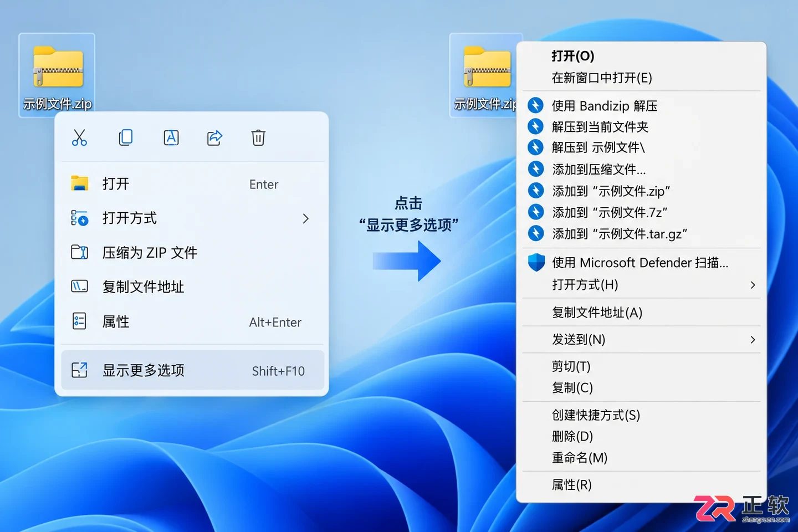Image resolution: width=798 pixels, height=532 pixels.
Task: Click Bandizip icon beside 添加到 "示例文件.tar.gz"
Action: (x=535, y=233)
